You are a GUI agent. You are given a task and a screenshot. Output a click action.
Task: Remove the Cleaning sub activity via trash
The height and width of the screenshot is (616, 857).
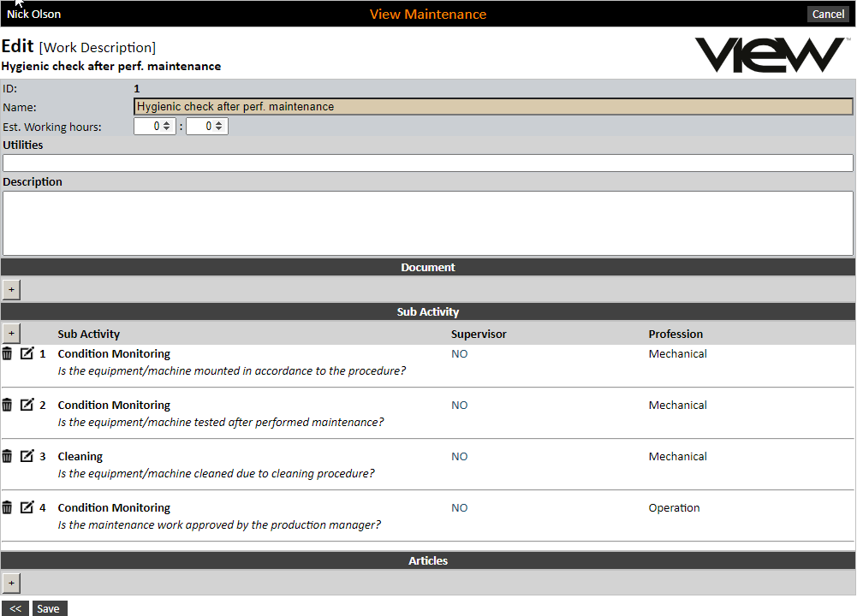pyautogui.click(x=7, y=456)
